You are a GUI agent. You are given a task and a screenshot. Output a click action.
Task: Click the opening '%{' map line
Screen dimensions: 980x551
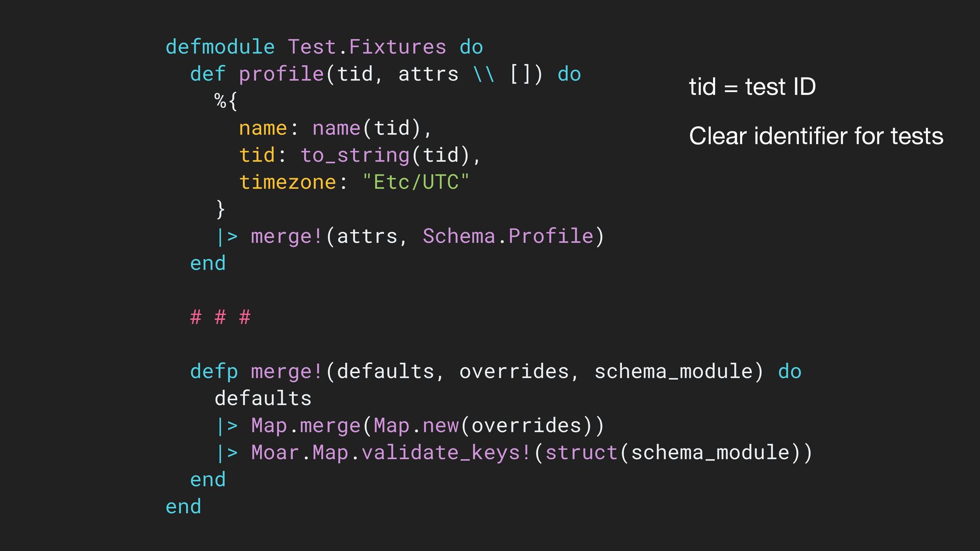226,101
